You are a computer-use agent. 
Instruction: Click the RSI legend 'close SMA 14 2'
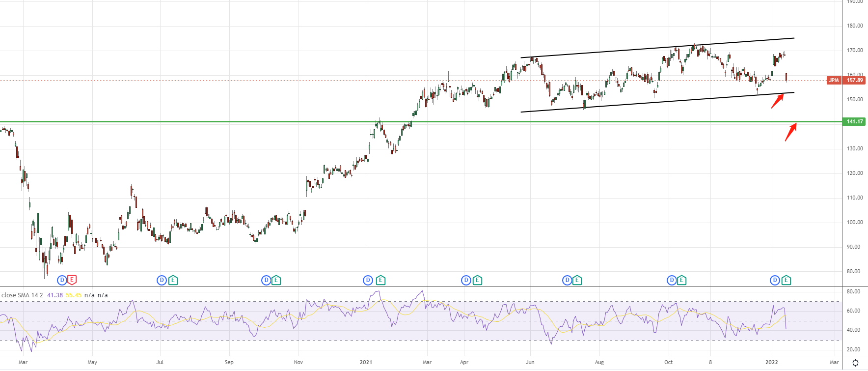point(22,295)
